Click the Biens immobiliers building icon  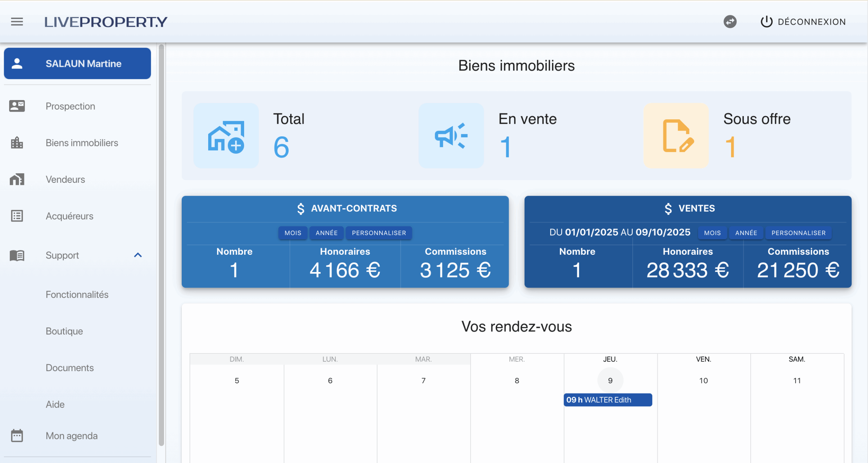[x=17, y=143]
